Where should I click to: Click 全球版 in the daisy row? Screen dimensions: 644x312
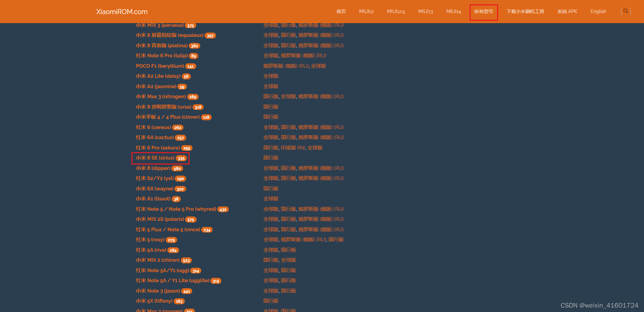coord(271,76)
